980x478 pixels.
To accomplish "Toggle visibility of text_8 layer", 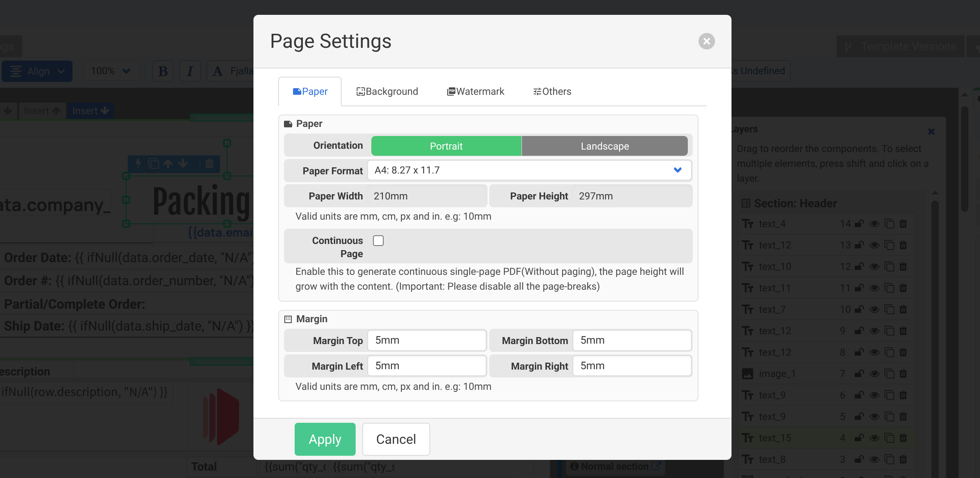I will coord(874,459).
